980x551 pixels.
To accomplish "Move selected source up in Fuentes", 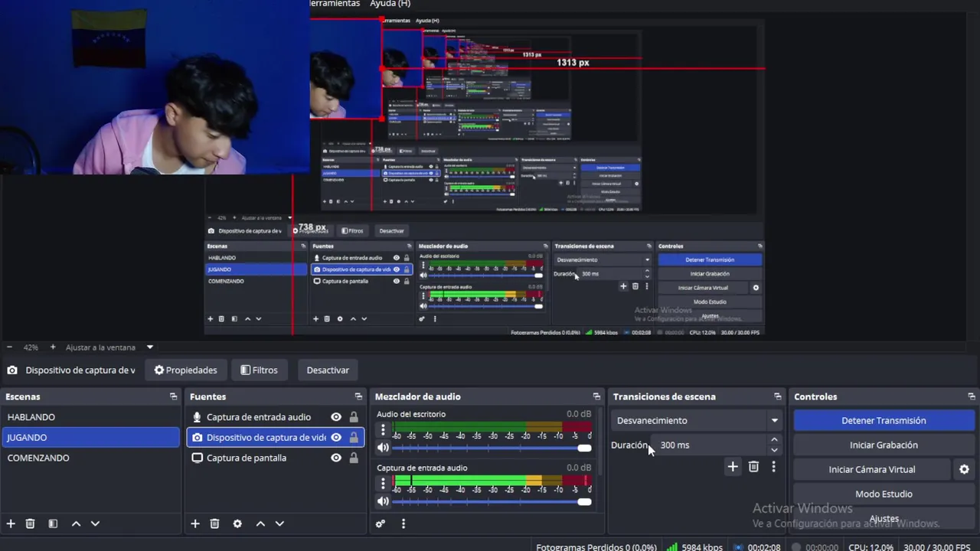I will pos(260,523).
